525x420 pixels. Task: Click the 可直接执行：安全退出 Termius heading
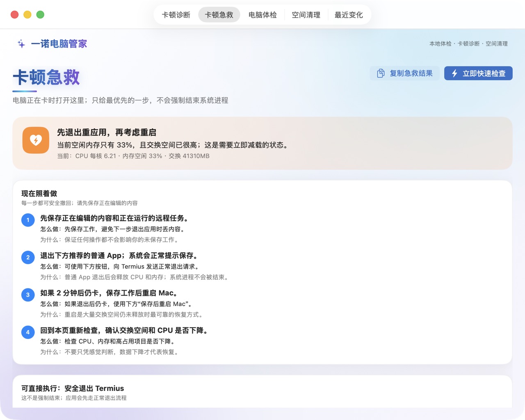point(73,388)
